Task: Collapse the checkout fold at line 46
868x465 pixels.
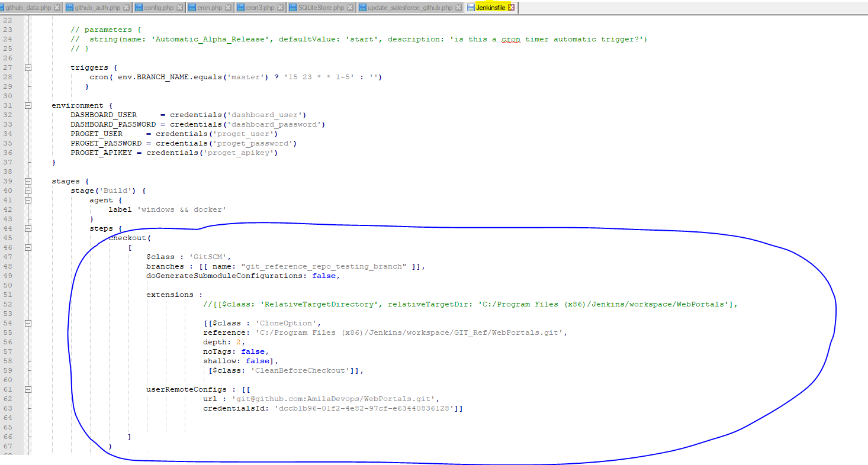Action: pyautogui.click(x=27, y=247)
